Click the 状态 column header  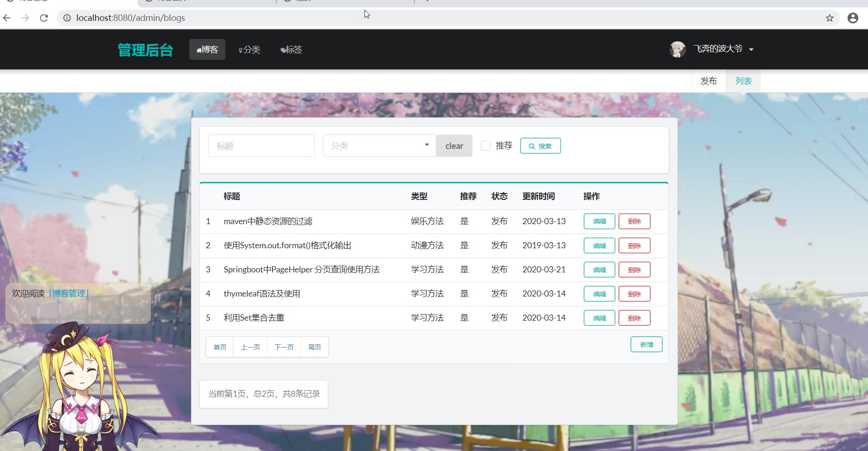[x=499, y=196]
